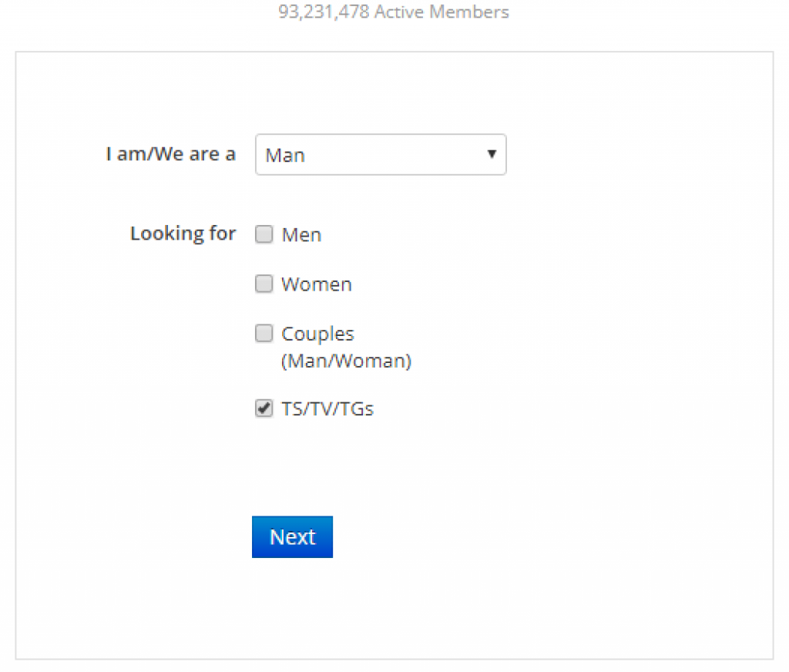Click the "(Man/Woman)" subtext
This screenshot has width=789, height=672.
coord(346,361)
